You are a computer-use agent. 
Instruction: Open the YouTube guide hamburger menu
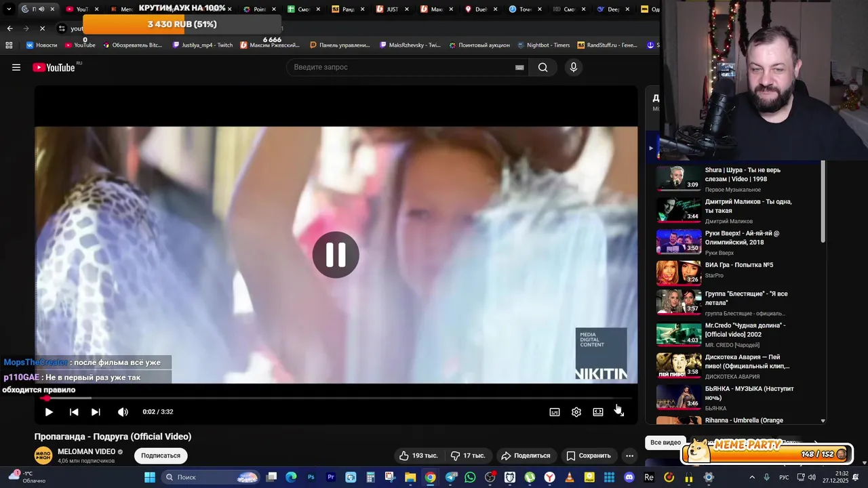coord(16,67)
